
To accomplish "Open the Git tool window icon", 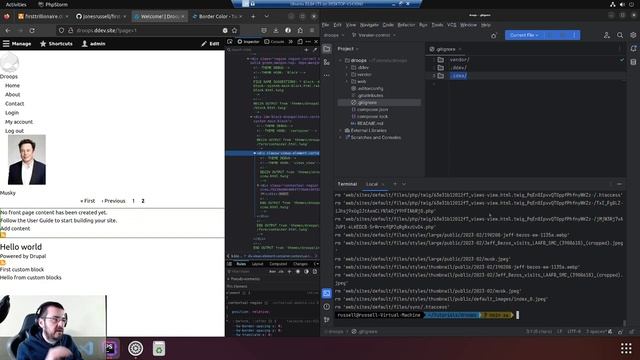I will pyautogui.click(x=327, y=320).
